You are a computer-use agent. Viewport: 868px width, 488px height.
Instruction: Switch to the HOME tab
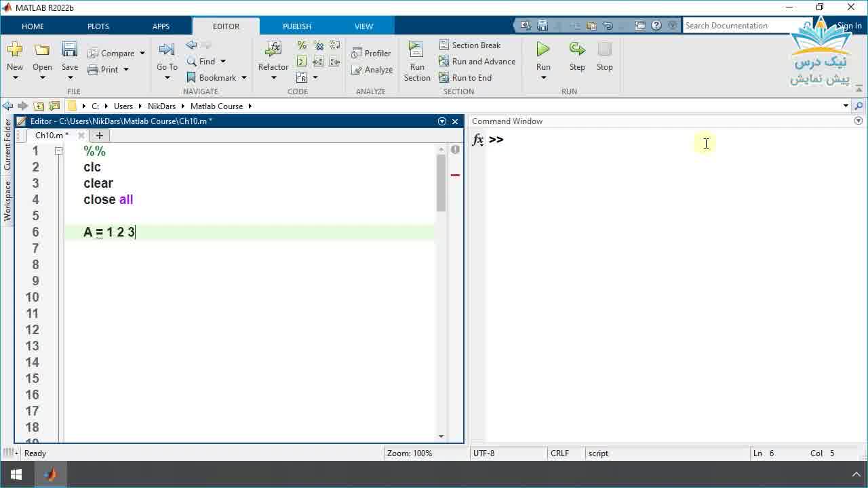point(33,26)
